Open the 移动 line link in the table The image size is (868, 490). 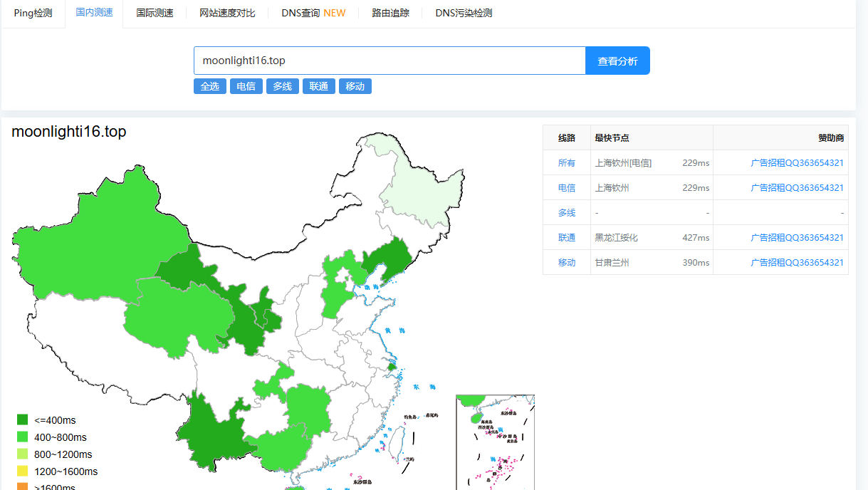(567, 263)
